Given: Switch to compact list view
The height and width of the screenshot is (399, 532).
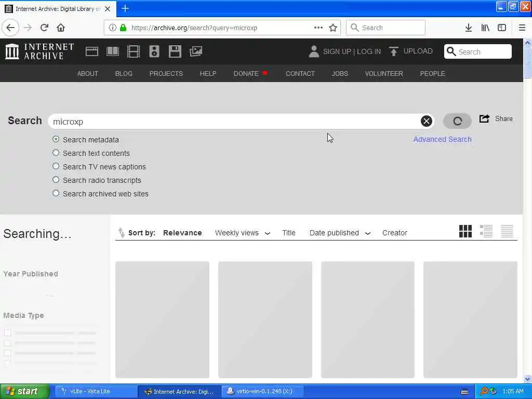Looking at the screenshot, I should coord(507,231).
